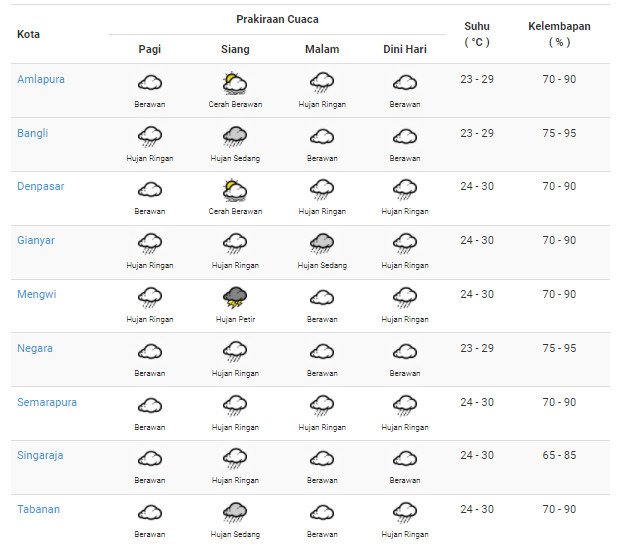Open the Mengwi city link
This screenshot has height=549, width=622.
click(x=36, y=294)
